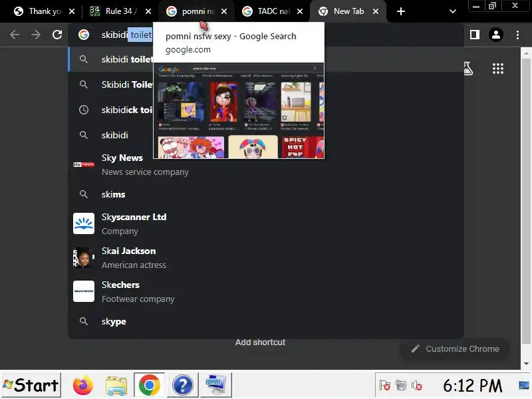The image size is (532, 399).
Task: Click scrollbar down arrow
Action: 526,364
